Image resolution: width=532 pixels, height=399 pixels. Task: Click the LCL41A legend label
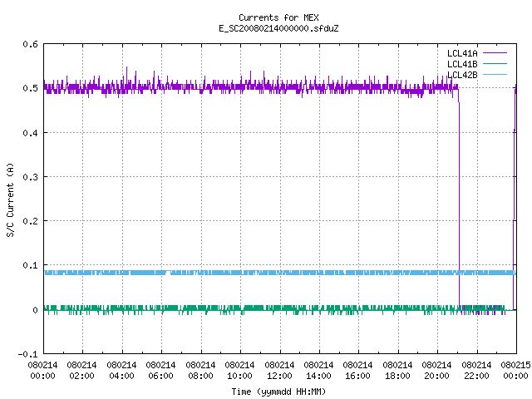click(462, 53)
